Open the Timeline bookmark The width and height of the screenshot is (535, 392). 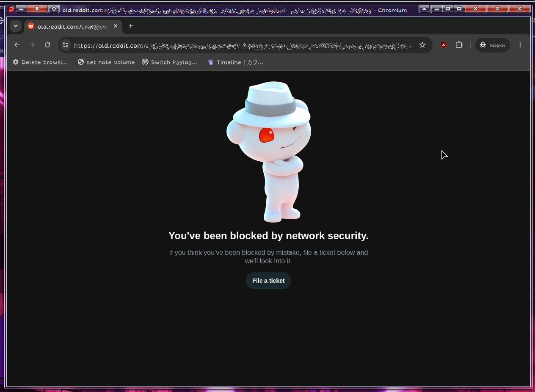point(235,62)
